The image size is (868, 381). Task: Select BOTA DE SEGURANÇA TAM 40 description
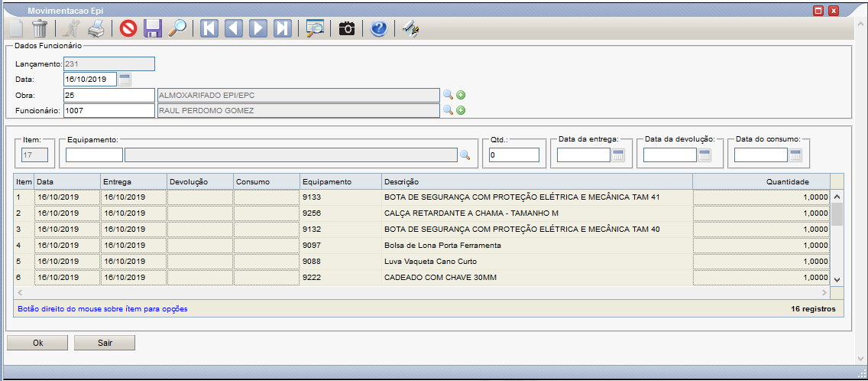521,229
